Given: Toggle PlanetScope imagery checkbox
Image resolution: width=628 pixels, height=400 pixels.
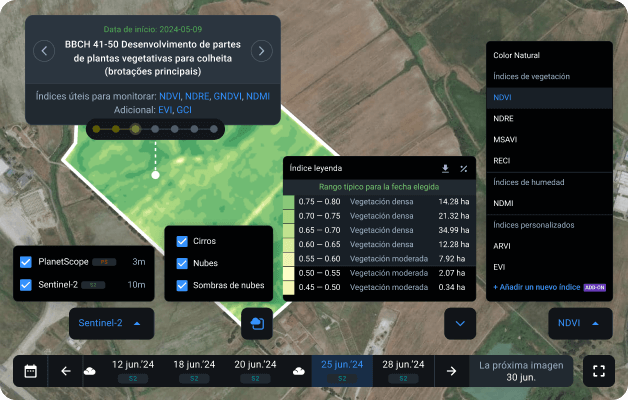Looking at the screenshot, I should pos(26,262).
